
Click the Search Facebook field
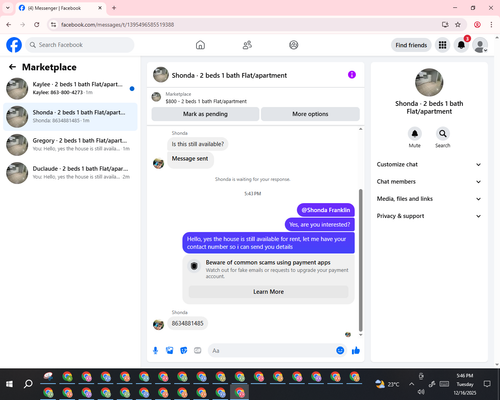[80, 45]
